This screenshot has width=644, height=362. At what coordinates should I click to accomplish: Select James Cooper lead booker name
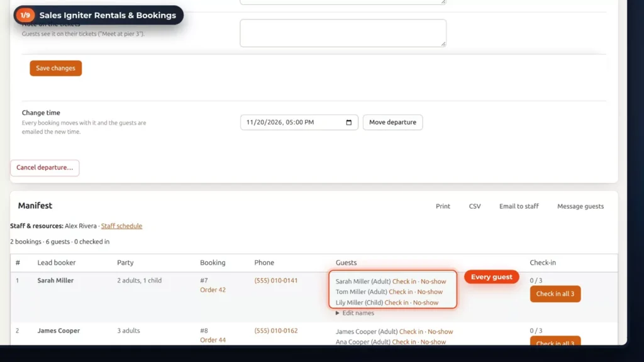(58, 331)
